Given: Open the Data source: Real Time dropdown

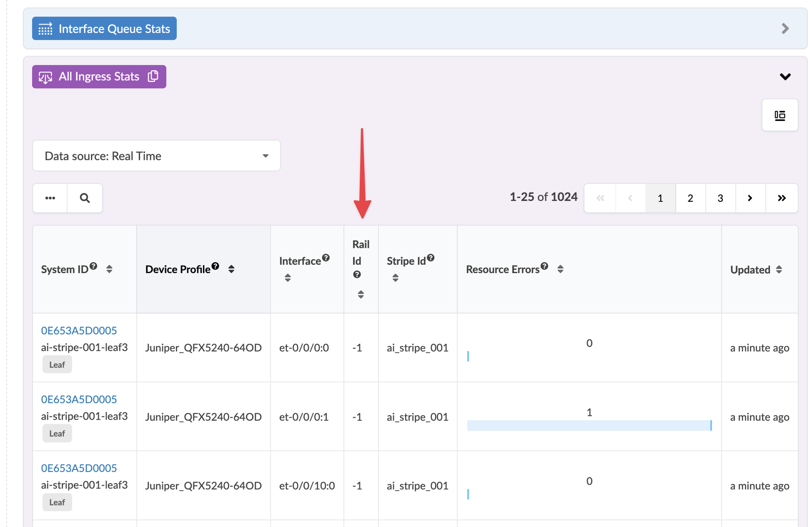Looking at the screenshot, I should tap(156, 156).
